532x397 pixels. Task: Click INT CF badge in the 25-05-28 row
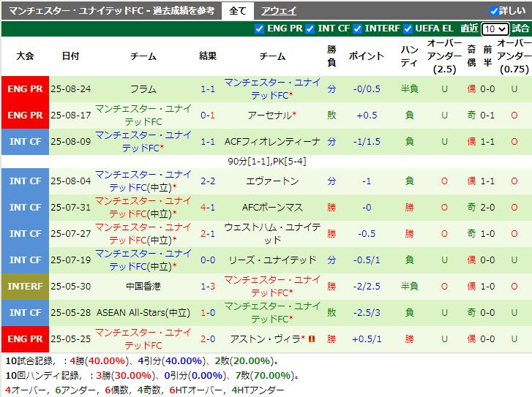[x=25, y=313]
